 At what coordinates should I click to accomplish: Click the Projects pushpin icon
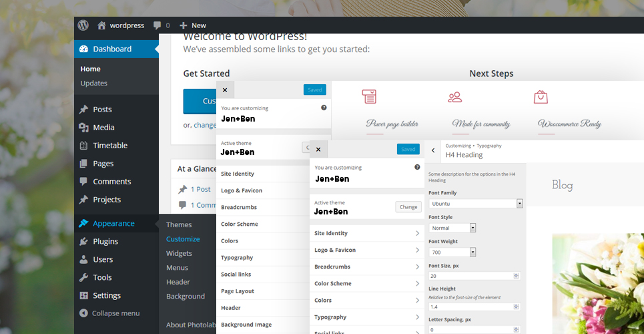[84, 200]
